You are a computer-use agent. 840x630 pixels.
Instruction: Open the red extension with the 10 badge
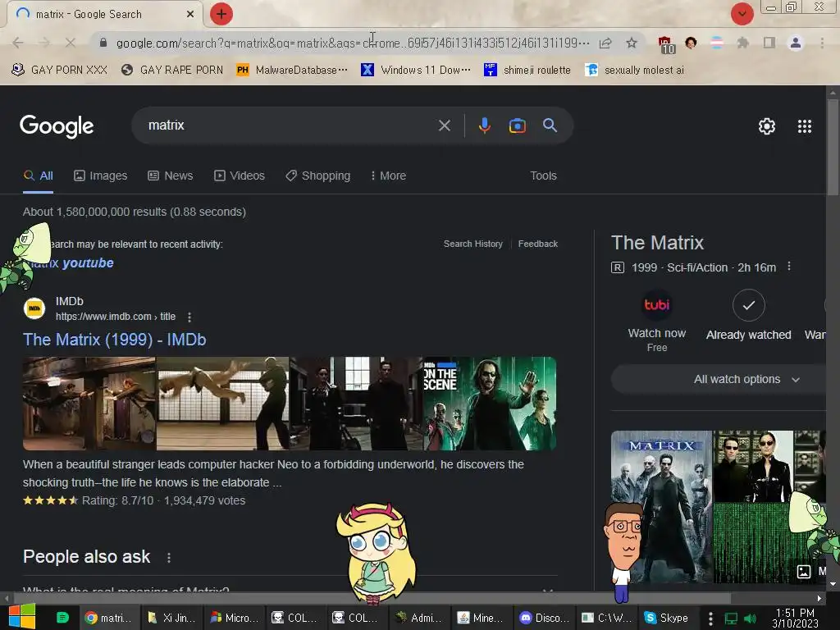(x=666, y=44)
